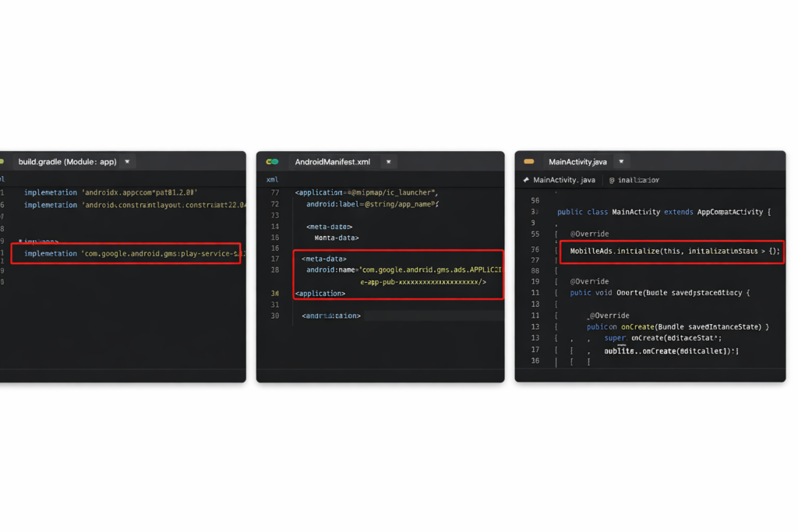Screen dimensions: 798x532
Task: Click the 'xml' label in the manifest panel
Action: coord(272,179)
